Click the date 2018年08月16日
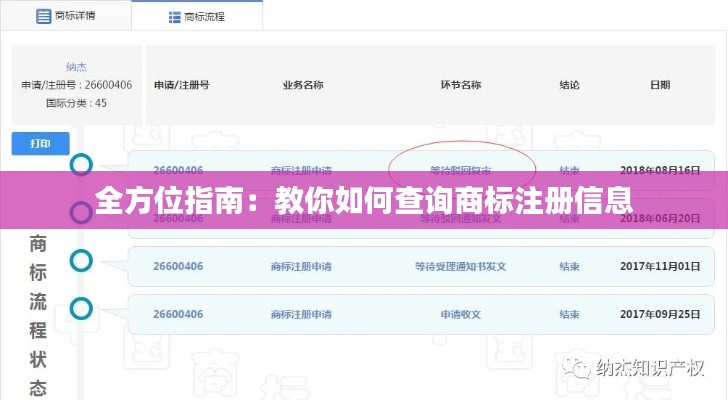Viewport: 728px width, 400px height. 660,168
